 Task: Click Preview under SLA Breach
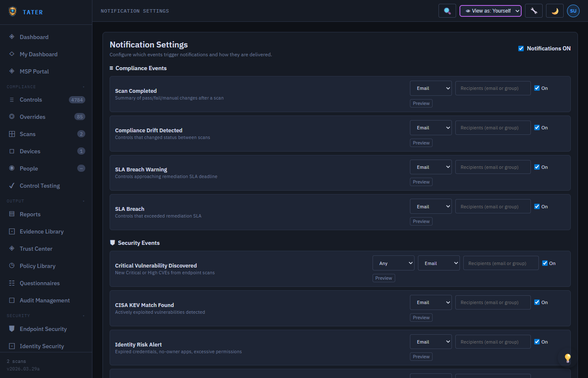coord(421,221)
